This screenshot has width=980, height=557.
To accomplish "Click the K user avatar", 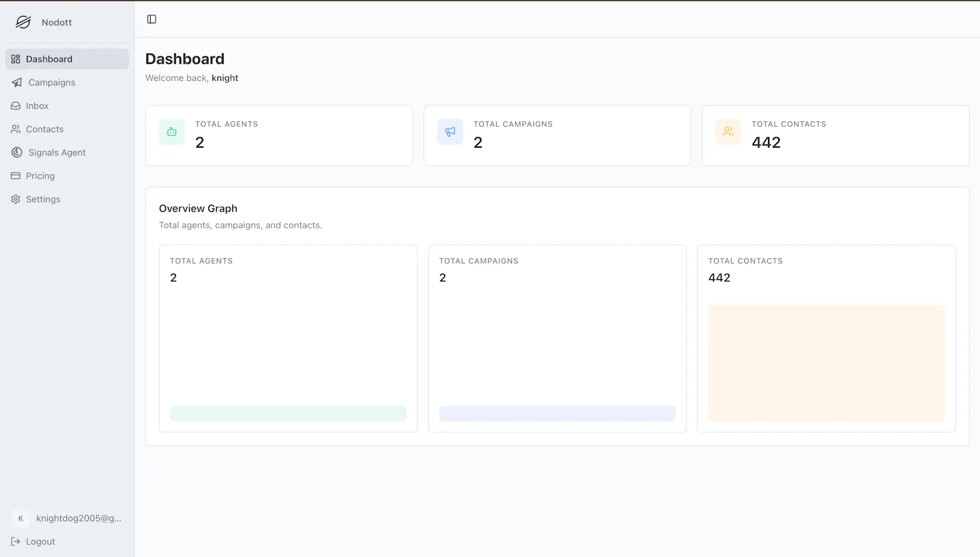I will (21, 518).
